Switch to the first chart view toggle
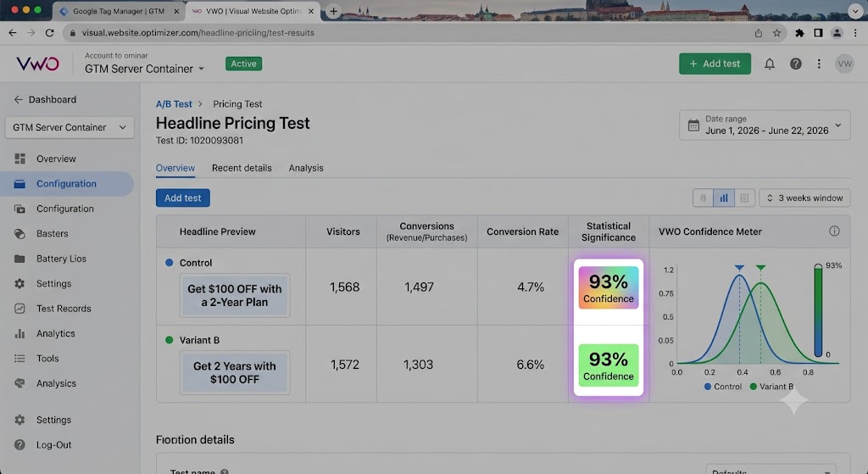Screen dimensions: 868x474 click(703, 198)
